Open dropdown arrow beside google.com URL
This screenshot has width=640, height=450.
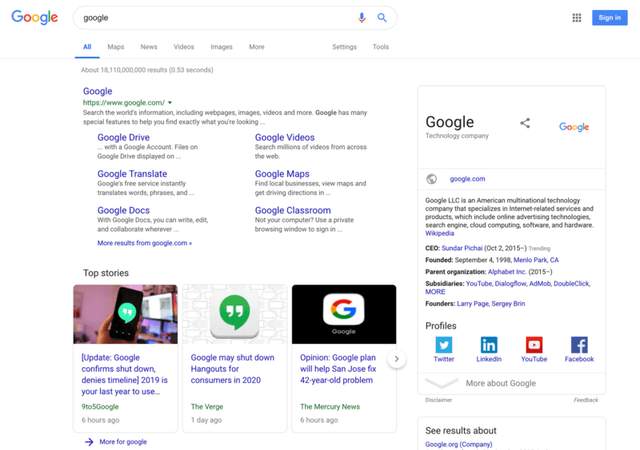click(171, 103)
